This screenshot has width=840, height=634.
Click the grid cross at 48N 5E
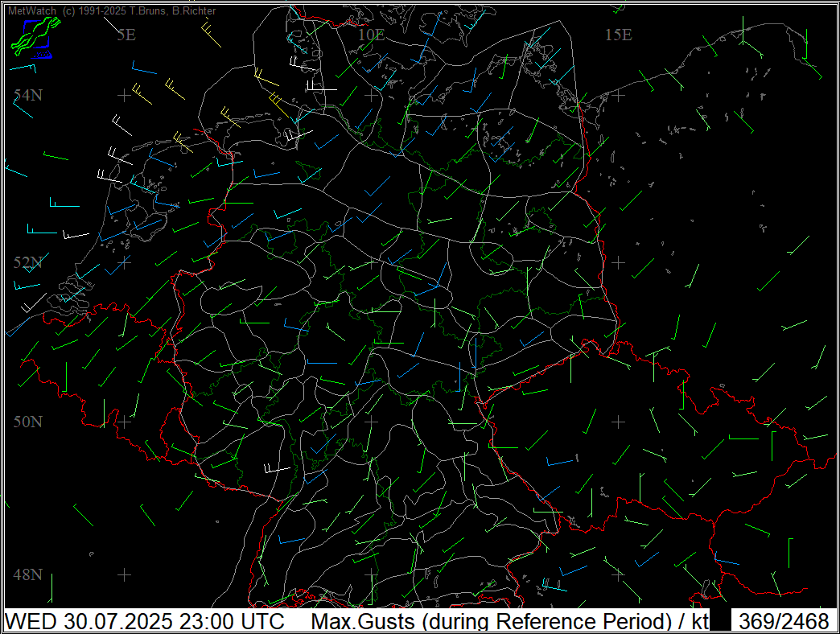(124, 574)
